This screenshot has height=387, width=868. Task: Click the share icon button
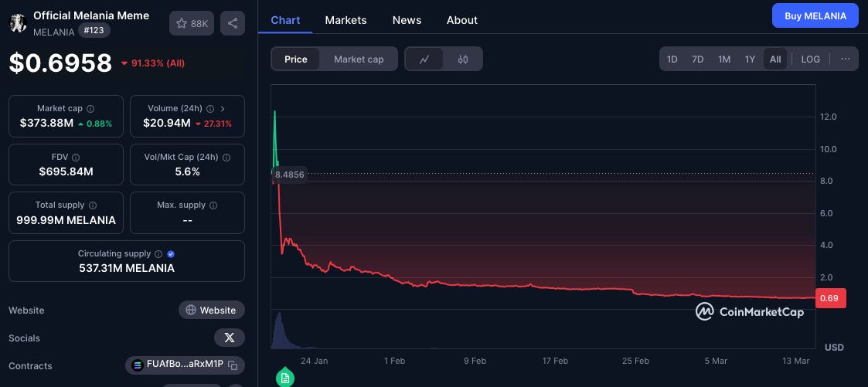point(233,23)
